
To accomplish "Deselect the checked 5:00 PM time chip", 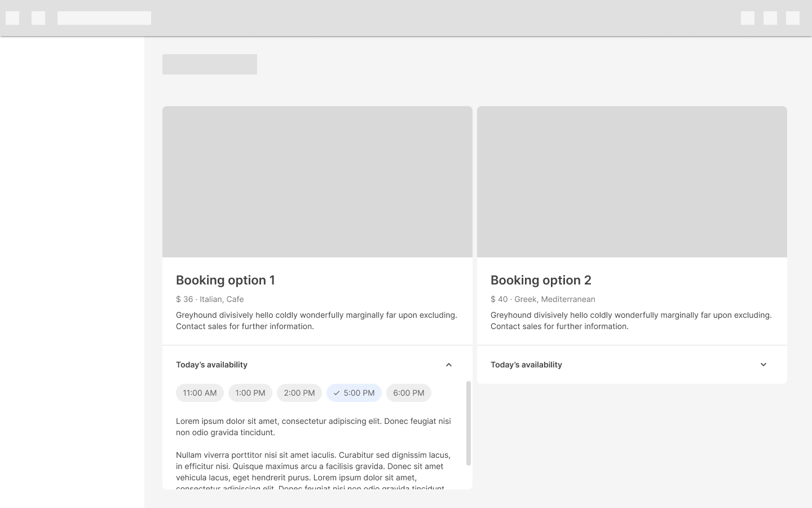I will click(354, 393).
